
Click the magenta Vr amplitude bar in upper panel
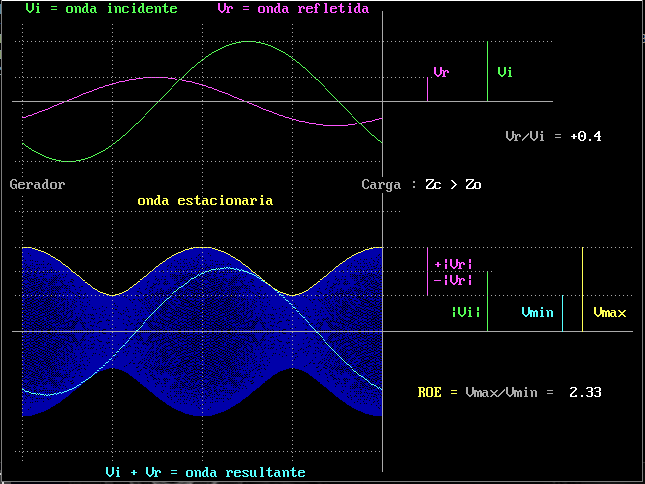(427, 89)
